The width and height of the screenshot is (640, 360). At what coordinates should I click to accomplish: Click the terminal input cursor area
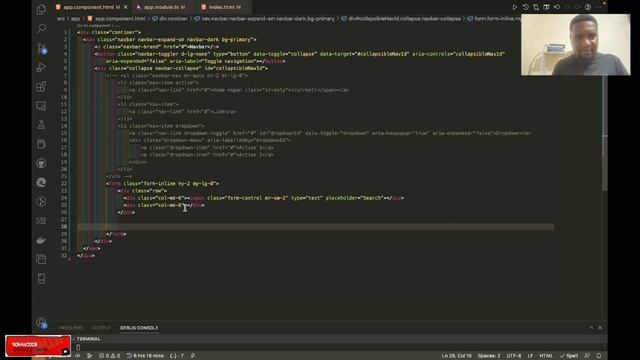pyautogui.click(x=78, y=347)
